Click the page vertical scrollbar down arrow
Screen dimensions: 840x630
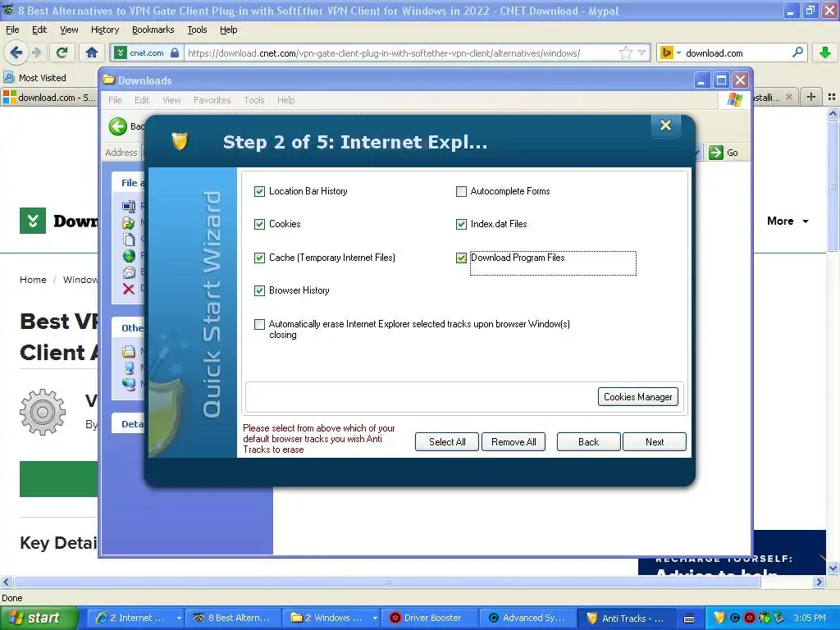833,568
